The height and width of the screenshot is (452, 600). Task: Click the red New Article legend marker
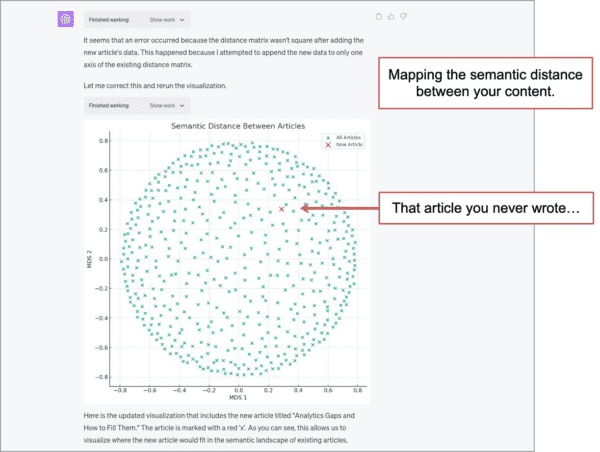[328, 145]
